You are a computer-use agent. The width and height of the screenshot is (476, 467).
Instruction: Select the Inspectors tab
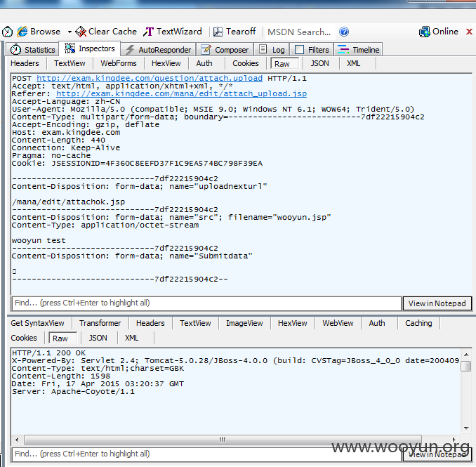click(x=90, y=48)
